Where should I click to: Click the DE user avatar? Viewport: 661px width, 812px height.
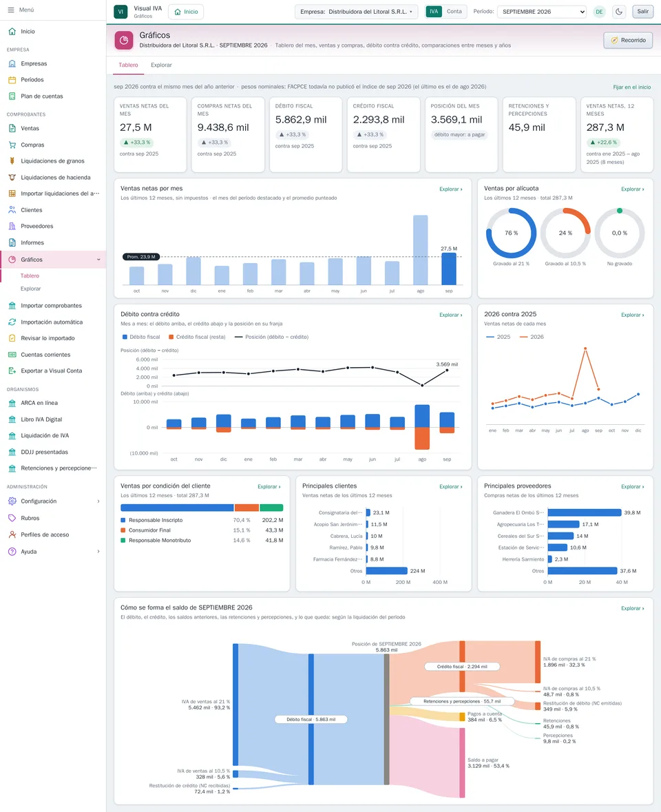coord(600,12)
